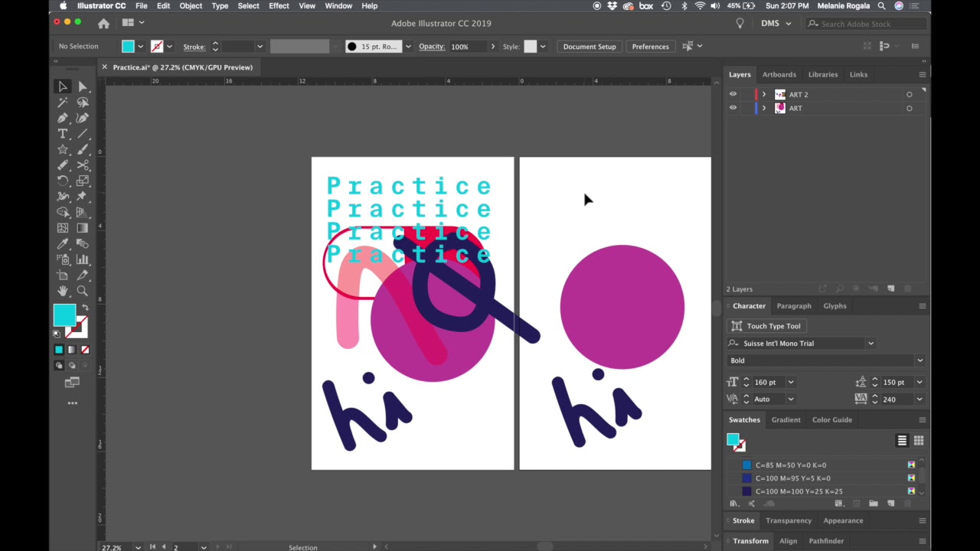This screenshot has width=980, height=551.
Task: Open the tracking 240 dropdown
Action: (920, 399)
